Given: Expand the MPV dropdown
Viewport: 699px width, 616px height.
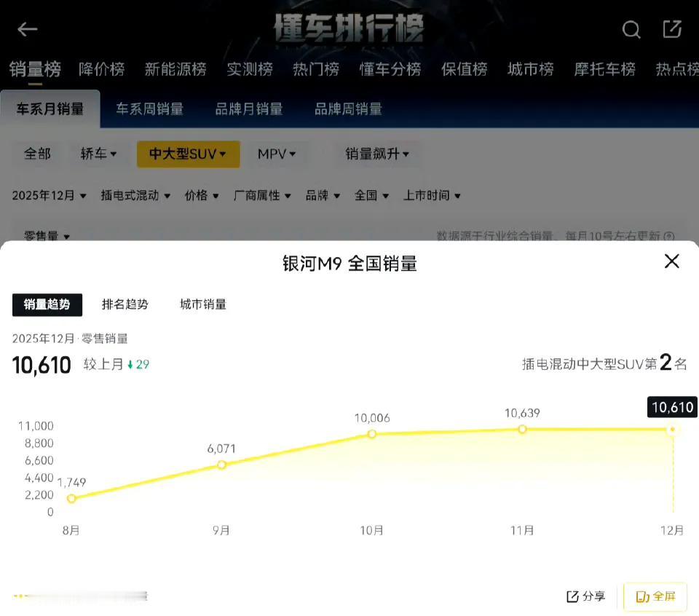Looking at the screenshot, I should click(x=277, y=154).
